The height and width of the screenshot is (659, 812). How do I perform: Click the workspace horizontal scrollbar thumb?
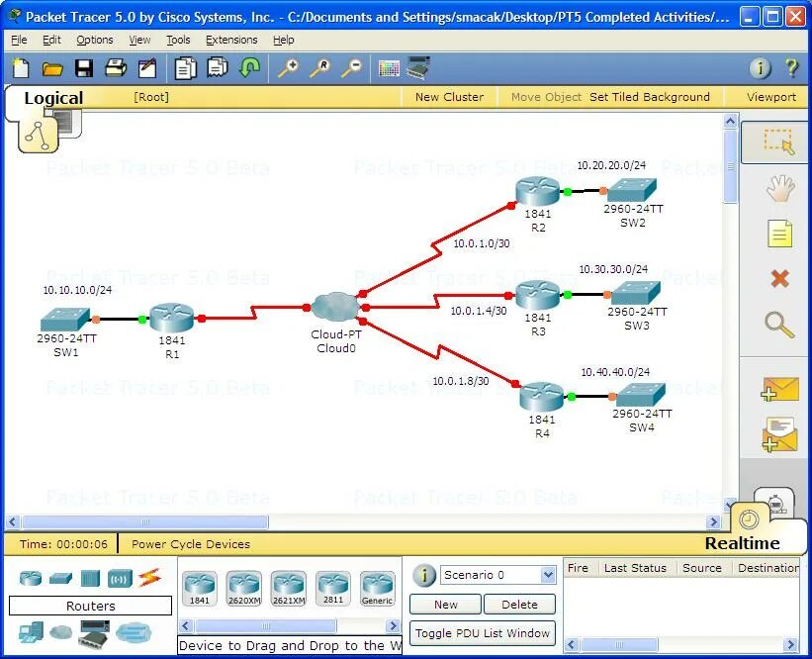145,521
